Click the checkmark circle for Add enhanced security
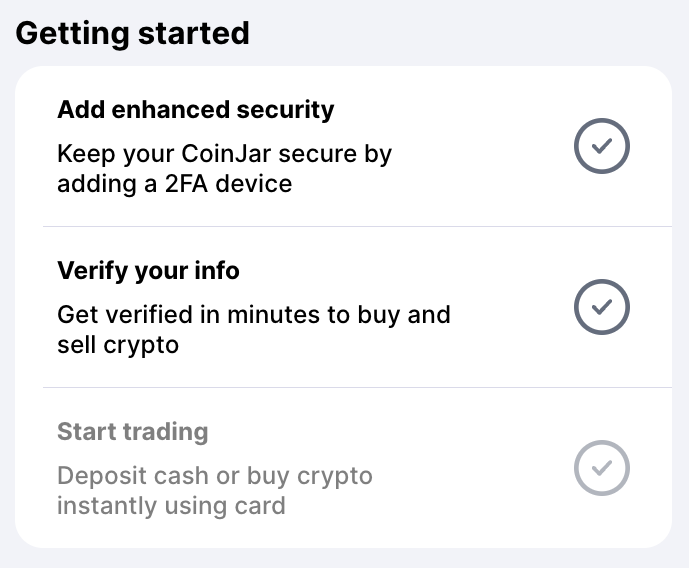 pos(602,146)
